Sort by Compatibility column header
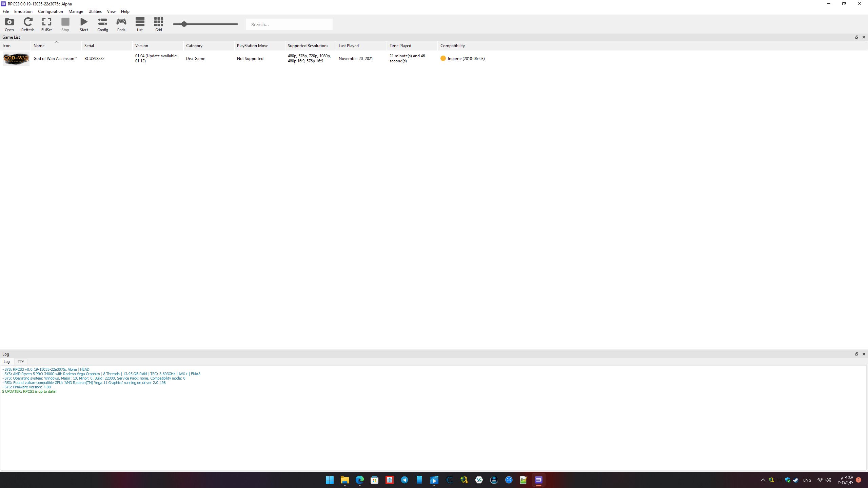868x488 pixels. 452,45
